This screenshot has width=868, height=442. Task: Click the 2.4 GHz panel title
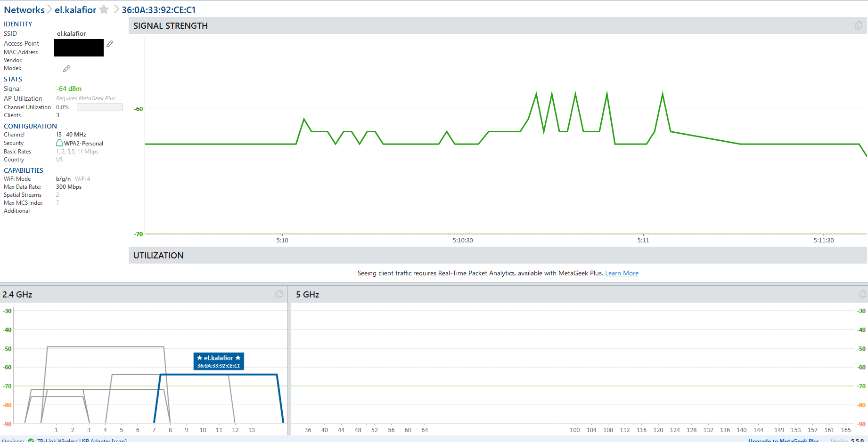pyautogui.click(x=17, y=295)
